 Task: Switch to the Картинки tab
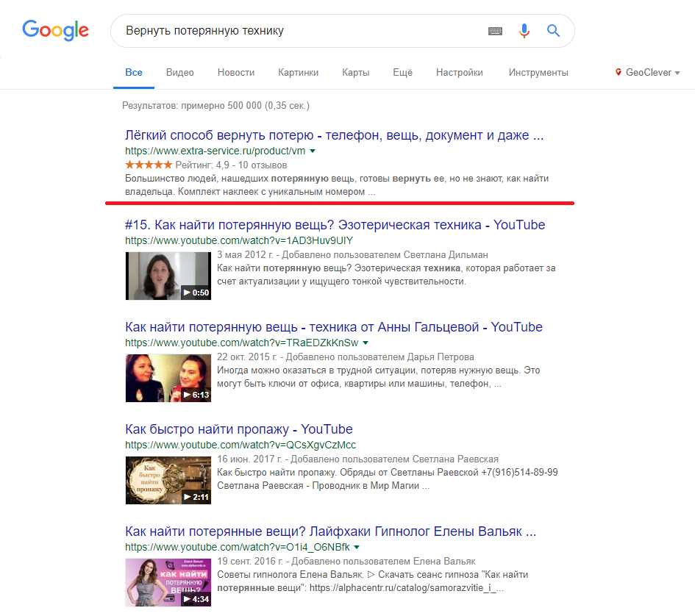click(299, 73)
